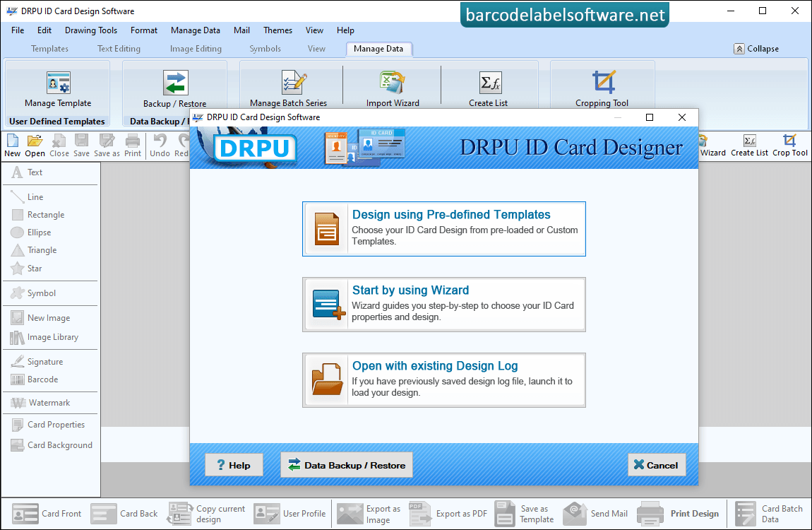812x530 pixels.
Task: Select the Ellipse shape tool
Action: point(31,232)
